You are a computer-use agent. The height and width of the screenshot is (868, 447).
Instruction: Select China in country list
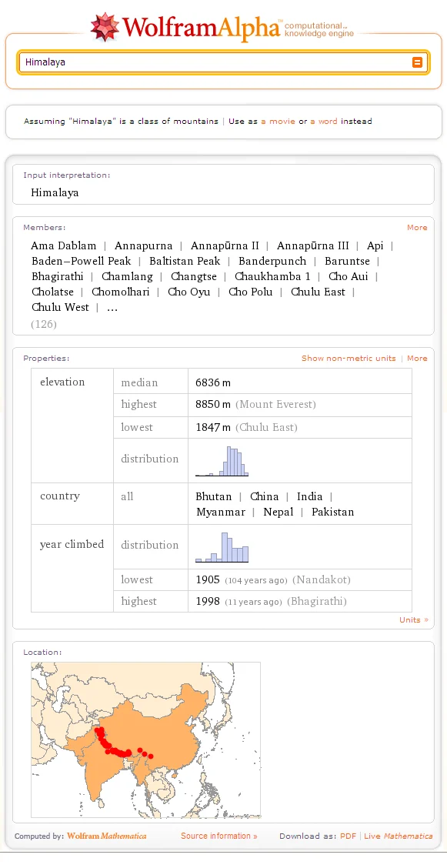pos(264,496)
